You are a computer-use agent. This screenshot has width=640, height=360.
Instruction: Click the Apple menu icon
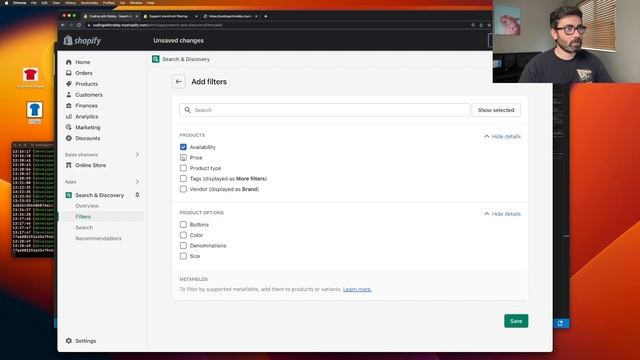tap(6, 3)
